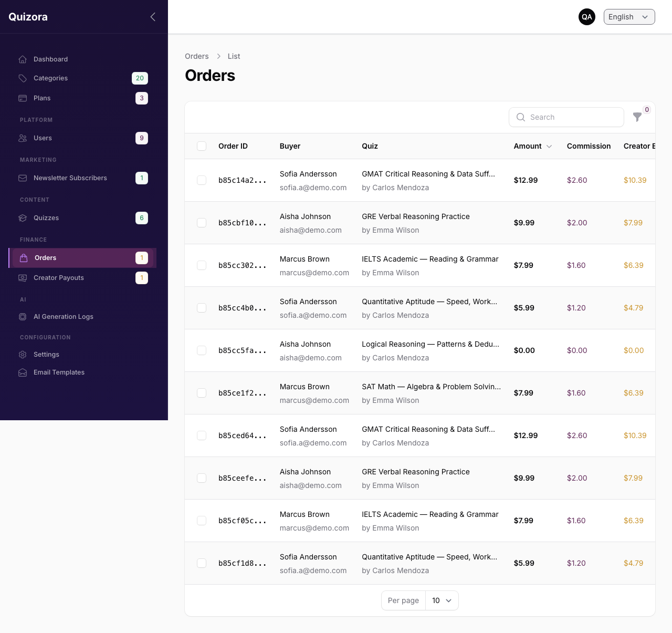Select the checkbox for order b85cc5fa
This screenshot has height=633, width=672.
[x=202, y=350]
